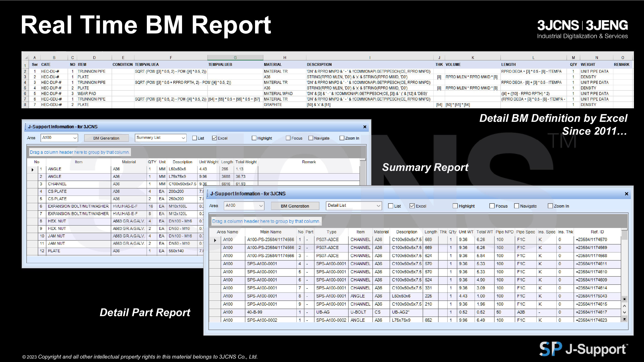This screenshot has width=644, height=362.
Task: Enable Navigate in Detail List window
Action: click(x=516, y=206)
